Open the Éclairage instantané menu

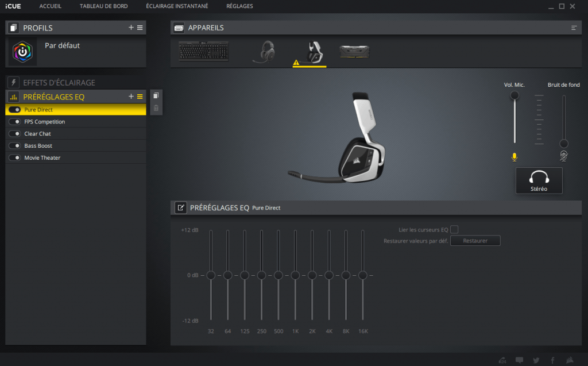(x=177, y=6)
